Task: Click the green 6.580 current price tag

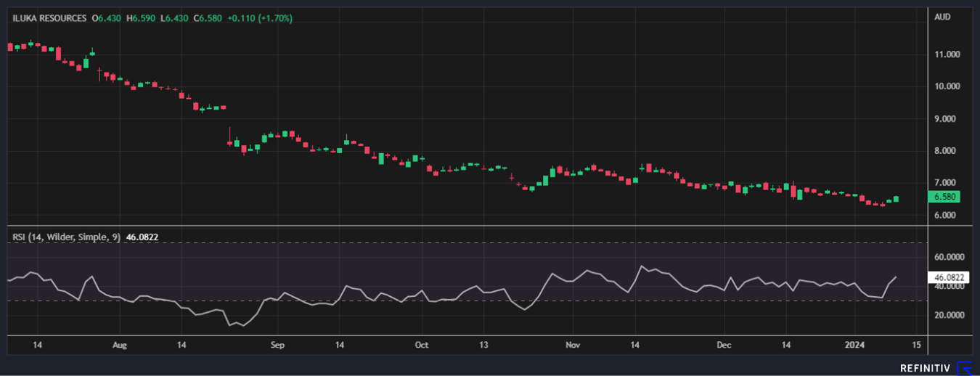Action: 944,197
